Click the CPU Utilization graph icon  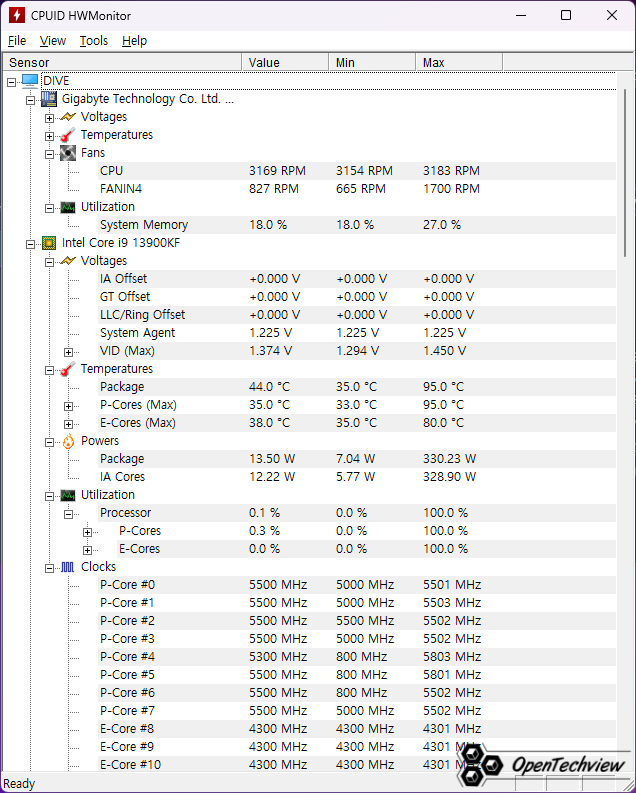(x=68, y=495)
